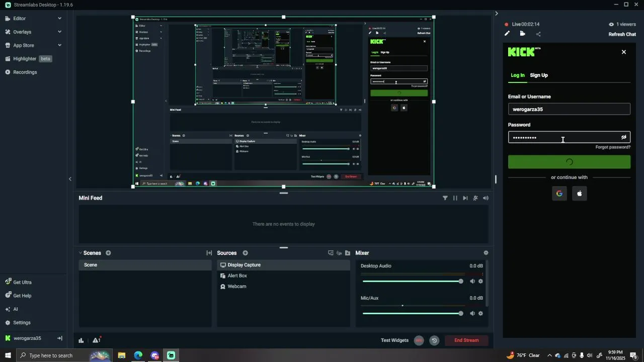
Task: Toggle muting of event sounds in Mini Feed
Action: [475, 198]
